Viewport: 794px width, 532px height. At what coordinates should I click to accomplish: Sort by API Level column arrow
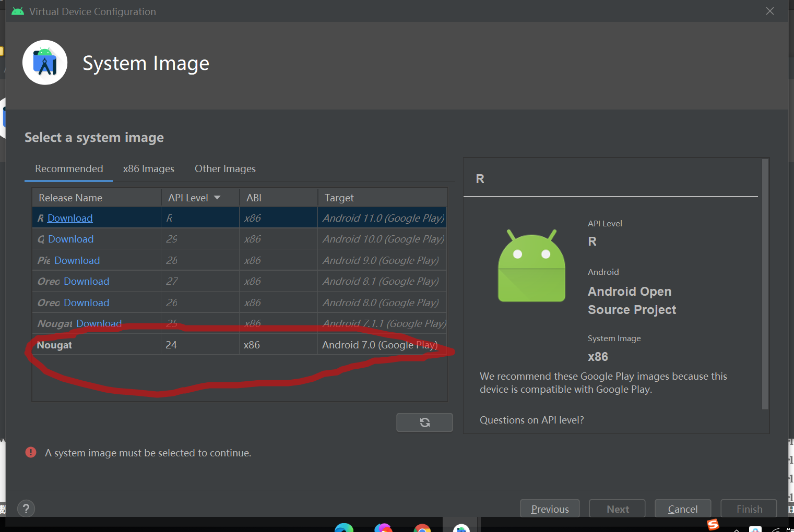point(217,198)
